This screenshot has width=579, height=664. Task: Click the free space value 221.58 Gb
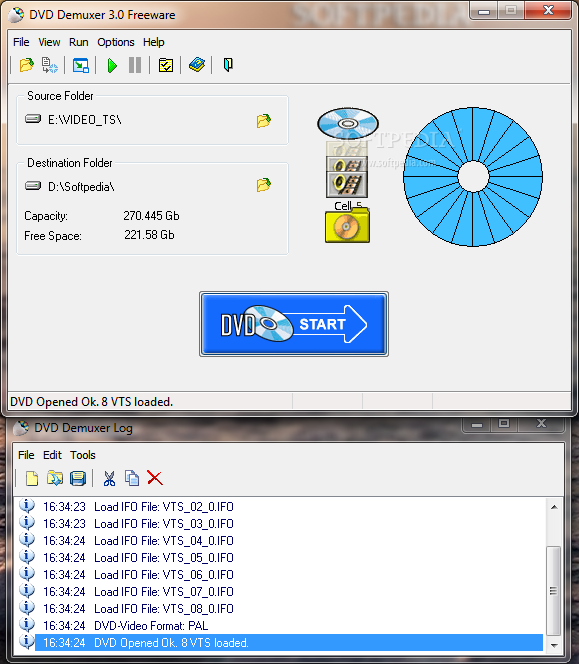[149, 235]
